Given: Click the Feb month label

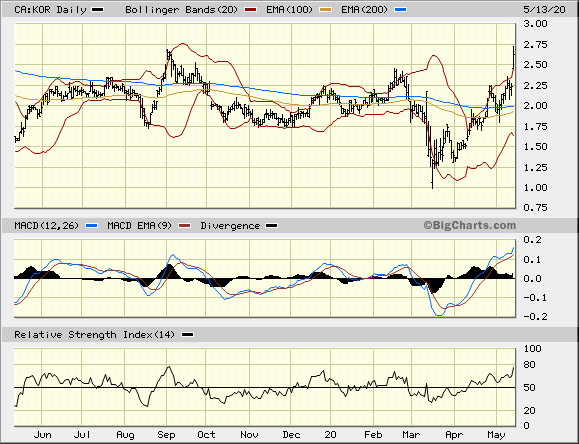Looking at the screenshot, I should click(x=373, y=435).
